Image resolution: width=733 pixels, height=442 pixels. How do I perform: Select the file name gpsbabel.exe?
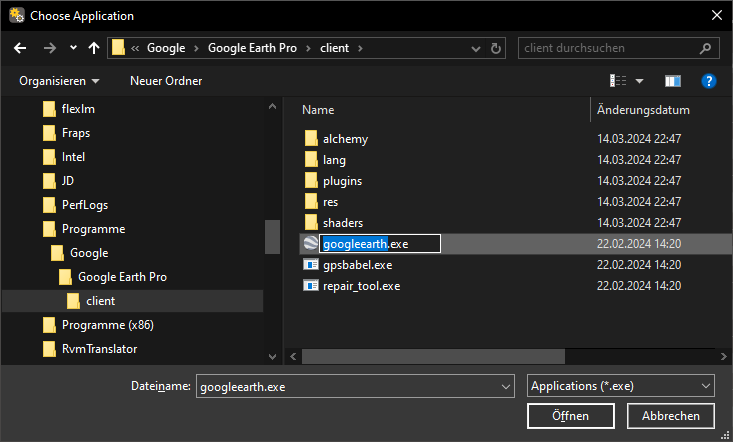358,265
